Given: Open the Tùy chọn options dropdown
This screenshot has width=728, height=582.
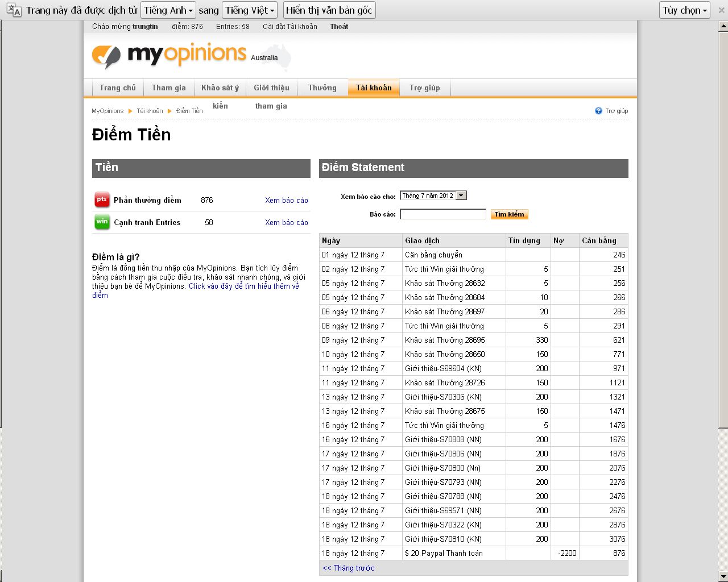Looking at the screenshot, I should tap(685, 10).
